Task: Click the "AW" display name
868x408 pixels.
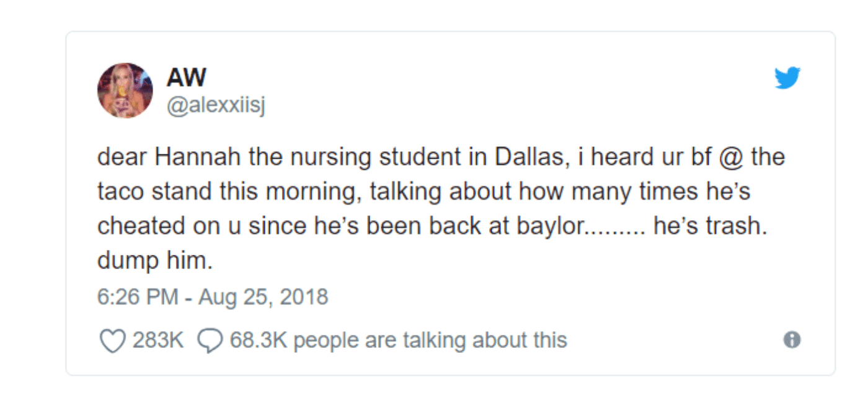Action: click(186, 78)
